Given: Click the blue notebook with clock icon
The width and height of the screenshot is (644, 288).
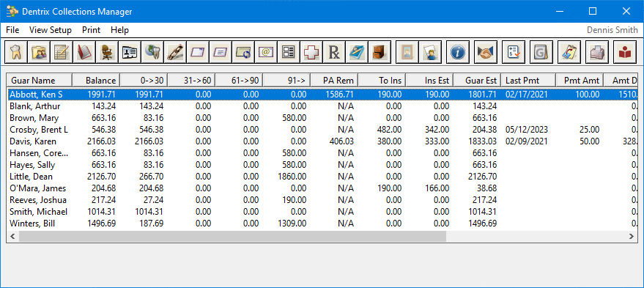Looking at the screenshot, I should coord(357,52).
